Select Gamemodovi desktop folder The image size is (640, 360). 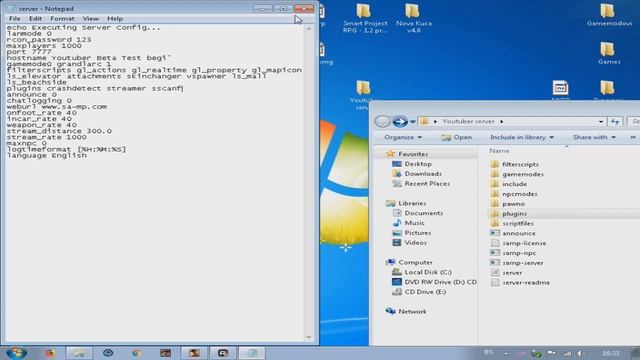tap(609, 15)
